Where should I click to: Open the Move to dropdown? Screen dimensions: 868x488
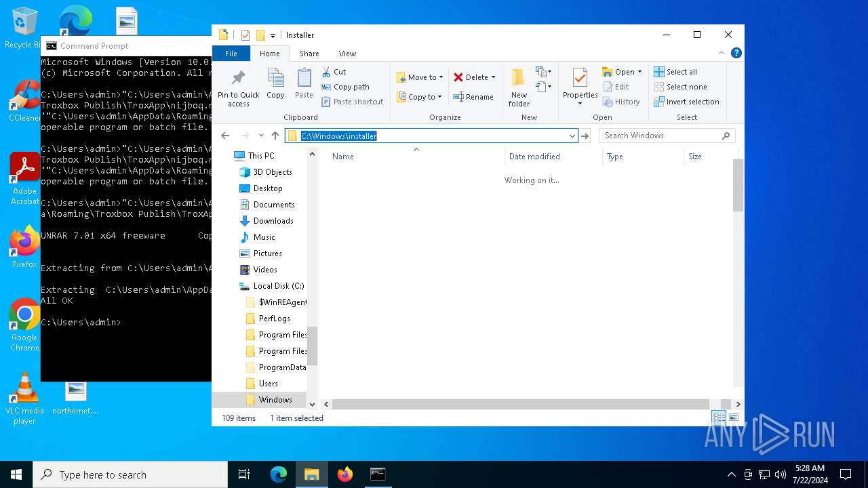click(x=420, y=77)
